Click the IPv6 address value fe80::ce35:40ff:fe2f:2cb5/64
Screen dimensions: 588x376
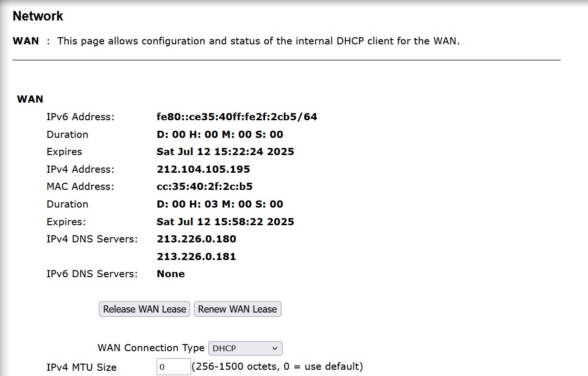(x=237, y=117)
